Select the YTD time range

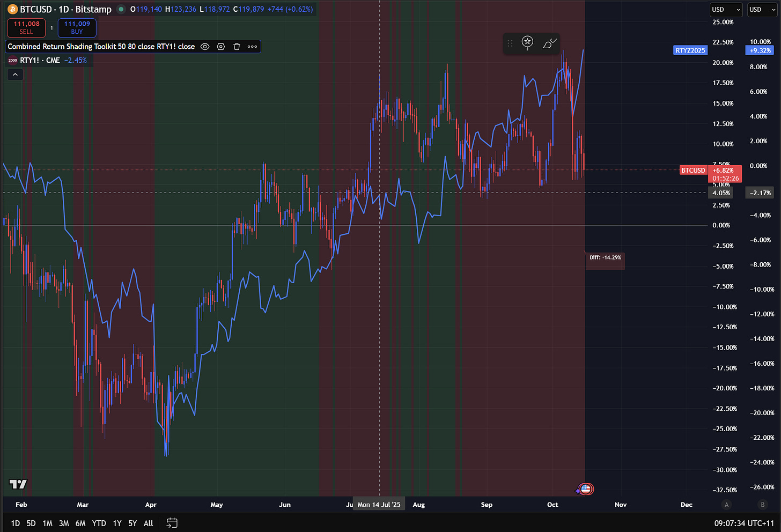[x=99, y=523]
